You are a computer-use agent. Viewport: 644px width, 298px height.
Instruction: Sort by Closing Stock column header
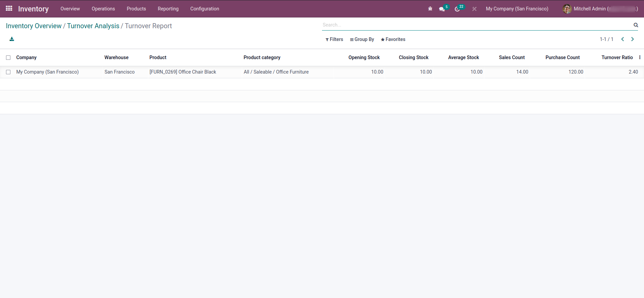[414, 57]
